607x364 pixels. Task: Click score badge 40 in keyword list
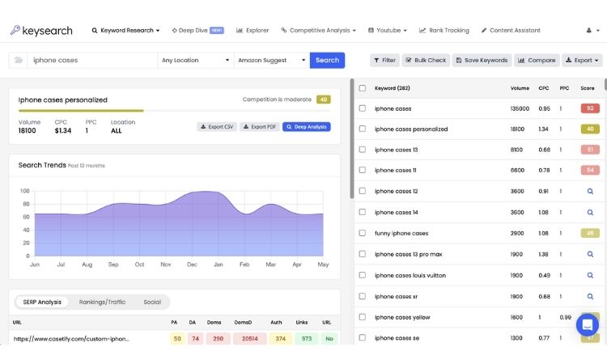point(590,129)
